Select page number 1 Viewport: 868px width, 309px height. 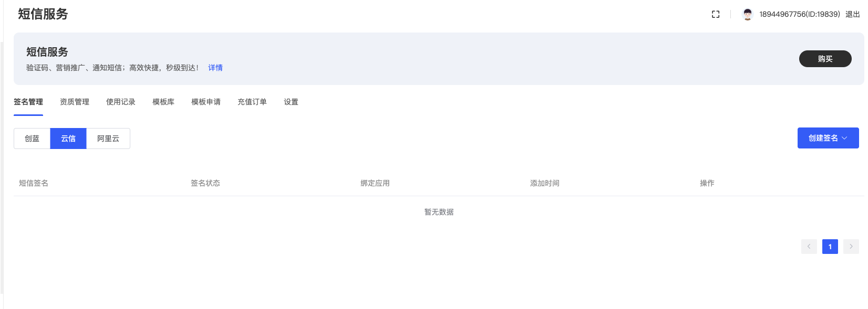pyautogui.click(x=830, y=247)
